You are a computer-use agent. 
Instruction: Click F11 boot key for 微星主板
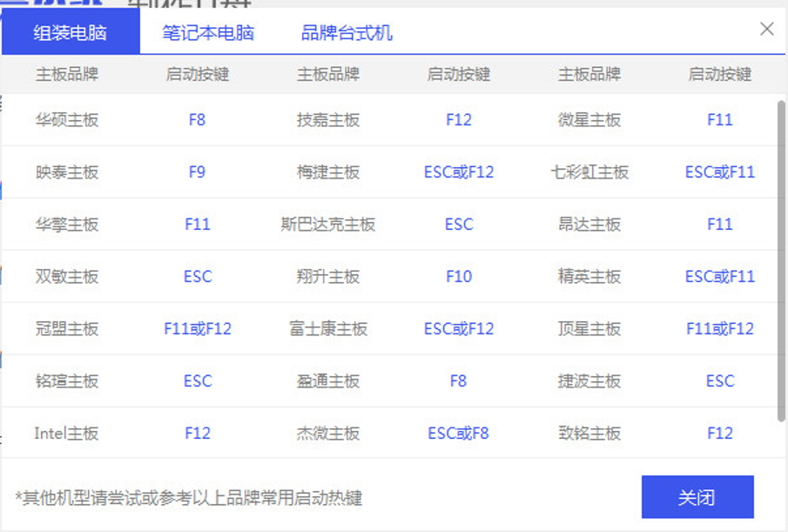pos(720,119)
